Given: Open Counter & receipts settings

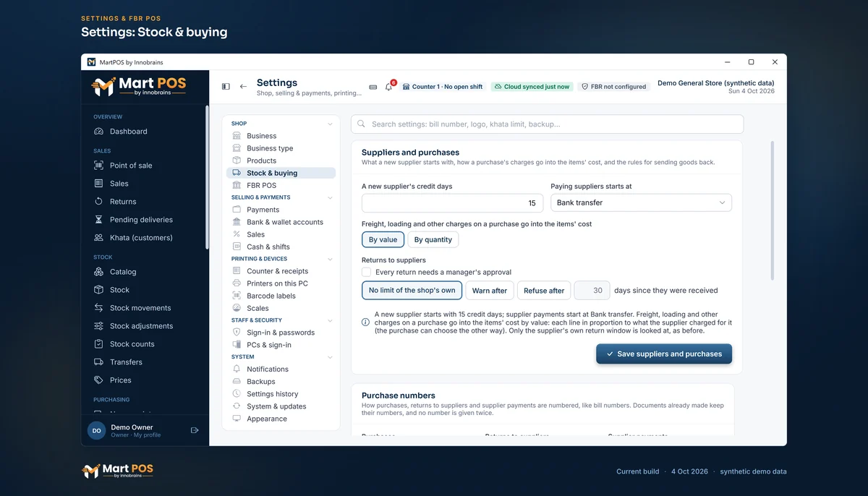Looking at the screenshot, I should (x=281, y=271).
